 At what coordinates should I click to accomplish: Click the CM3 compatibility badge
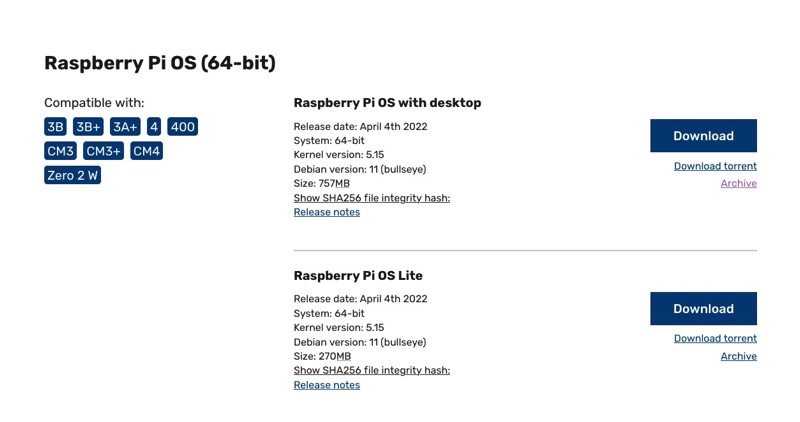61,151
